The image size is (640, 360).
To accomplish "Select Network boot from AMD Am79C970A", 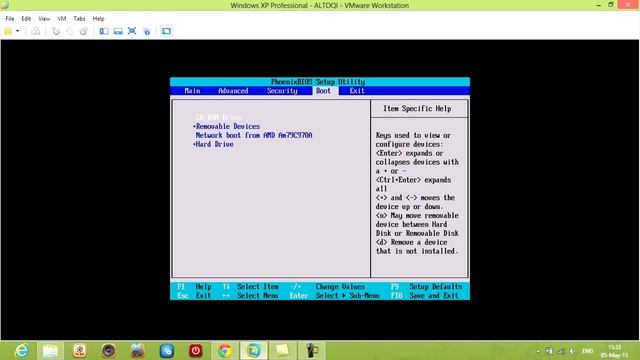I will click(254, 135).
